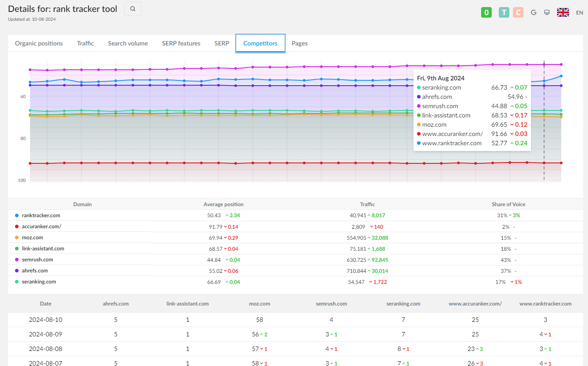Click ahrefs.com in the Domain column

[35, 271]
